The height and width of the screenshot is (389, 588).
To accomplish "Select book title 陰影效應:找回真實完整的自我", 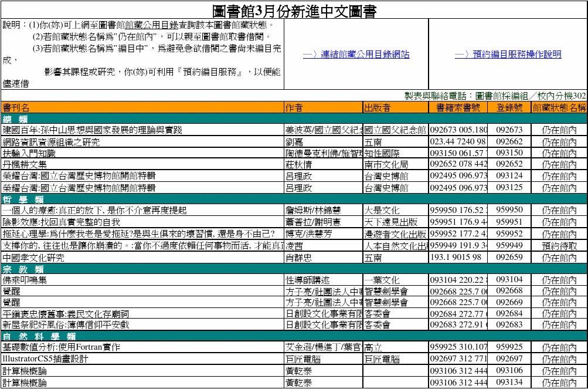I will tap(61, 222).
